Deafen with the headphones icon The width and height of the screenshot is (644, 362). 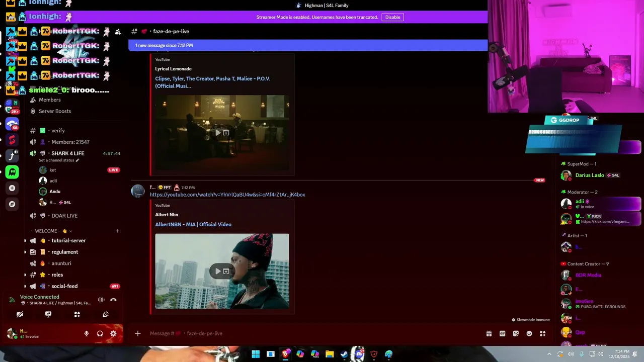pos(100,333)
